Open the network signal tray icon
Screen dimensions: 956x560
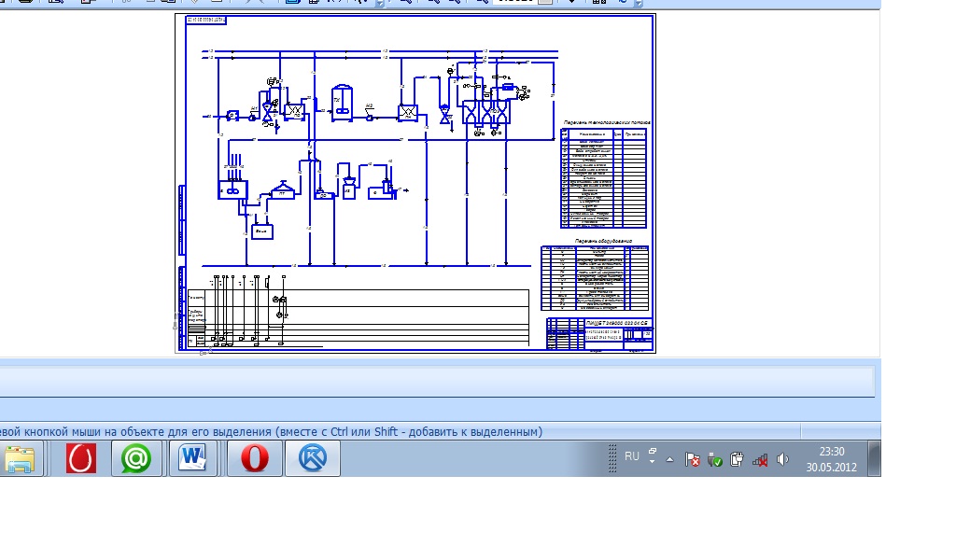760,460
